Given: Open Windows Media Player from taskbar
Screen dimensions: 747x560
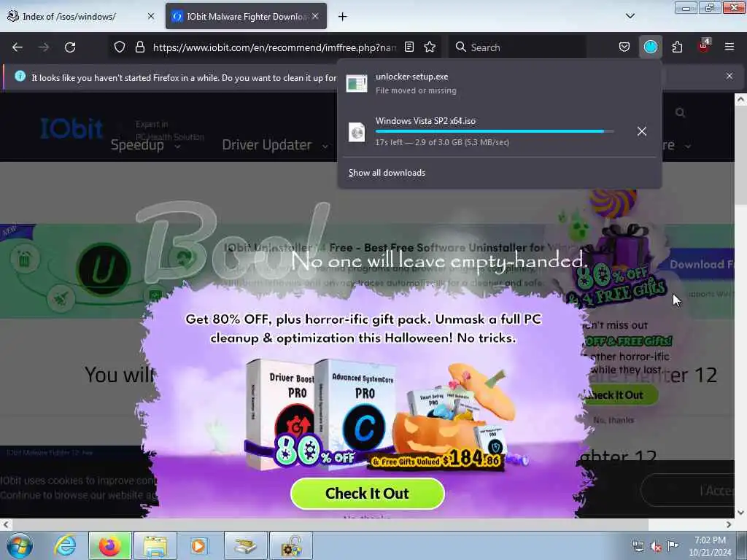Looking at the screenshot, I should (199, 545).
